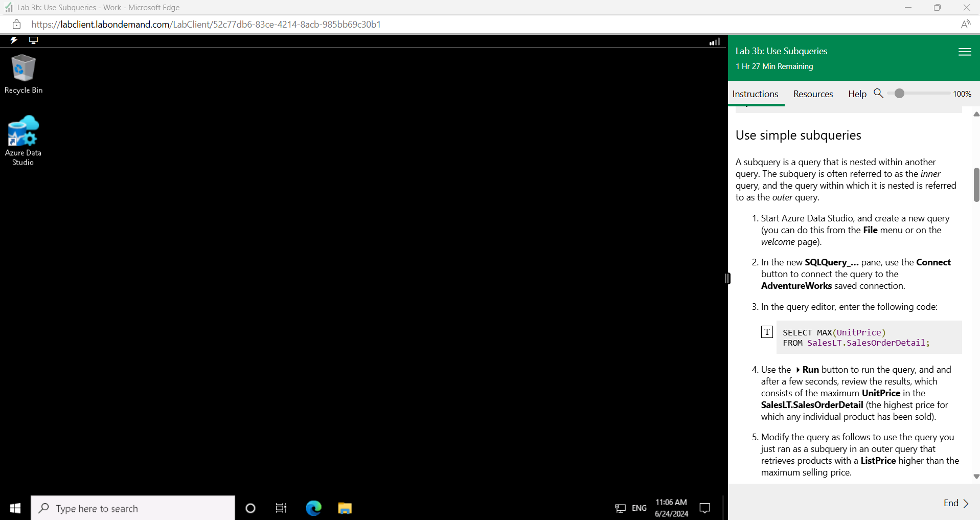Click the Type here to search box

(x=133, y=508)
